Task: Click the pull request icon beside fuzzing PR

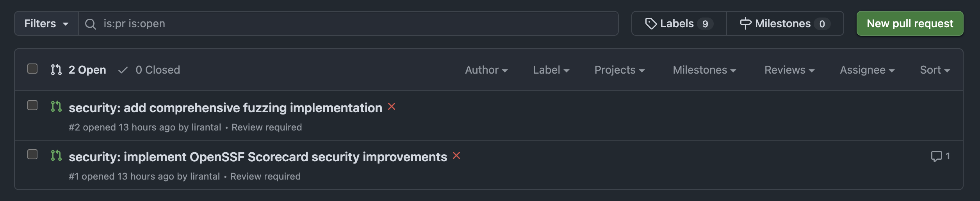Action: click(x=56, y=106)
